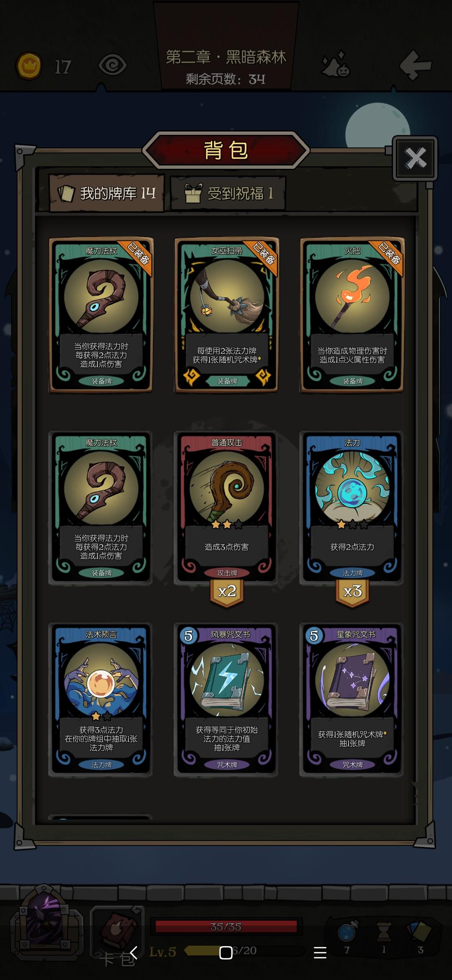View the 法术预言 card details

(x=101, y=699)
